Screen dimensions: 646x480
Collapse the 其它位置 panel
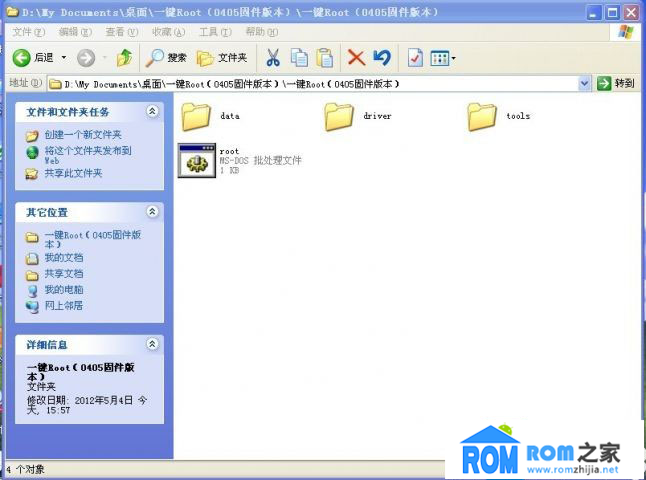pos(152,211)
